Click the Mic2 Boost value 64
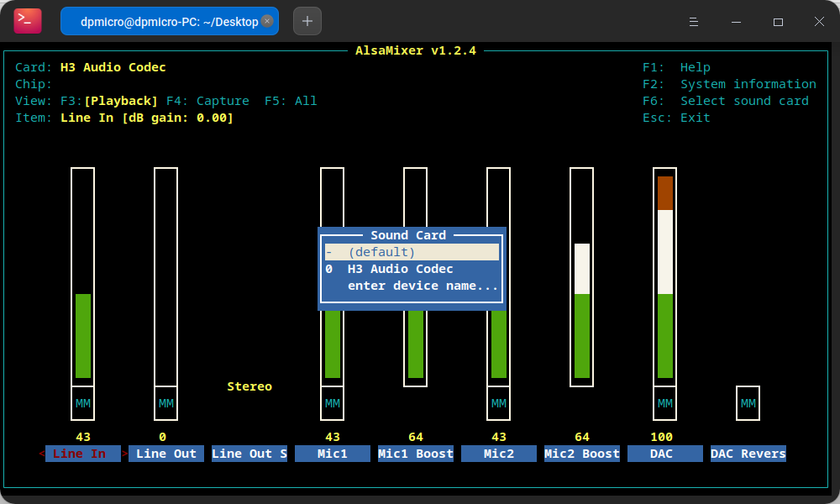This screenshot has height=504, width=840. 582,437
